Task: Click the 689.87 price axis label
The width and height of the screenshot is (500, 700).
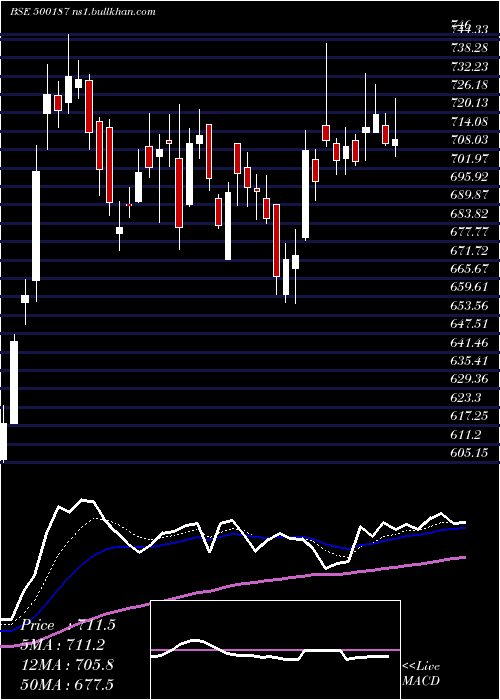Action: tap(470, 195)
